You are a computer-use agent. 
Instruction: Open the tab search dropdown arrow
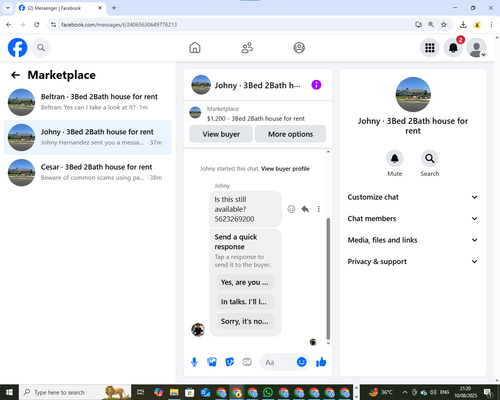coord(8,8)
